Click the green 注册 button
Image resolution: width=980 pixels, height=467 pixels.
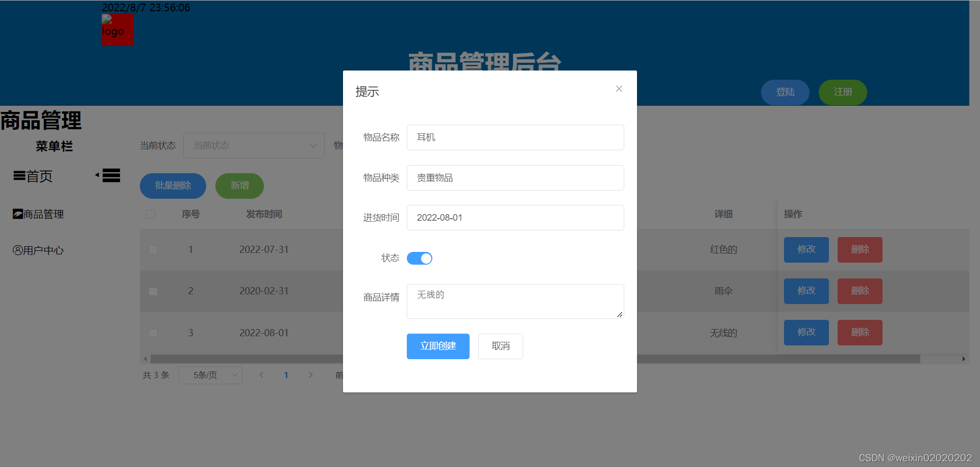(842, 92)
